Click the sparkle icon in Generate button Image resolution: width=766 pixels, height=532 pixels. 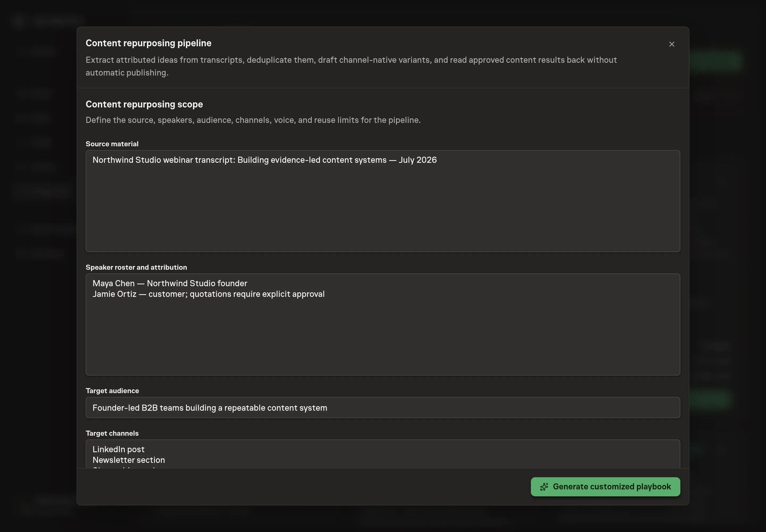[544, 487]
